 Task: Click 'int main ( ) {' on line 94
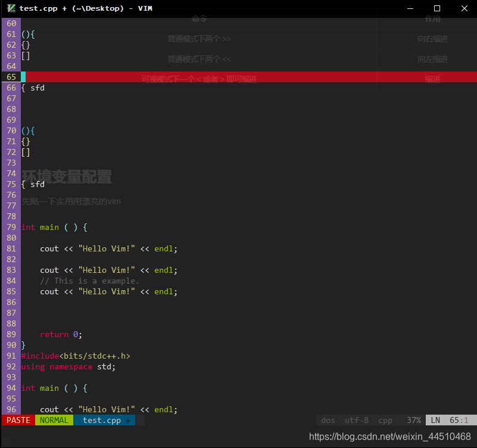coord(54,388)
